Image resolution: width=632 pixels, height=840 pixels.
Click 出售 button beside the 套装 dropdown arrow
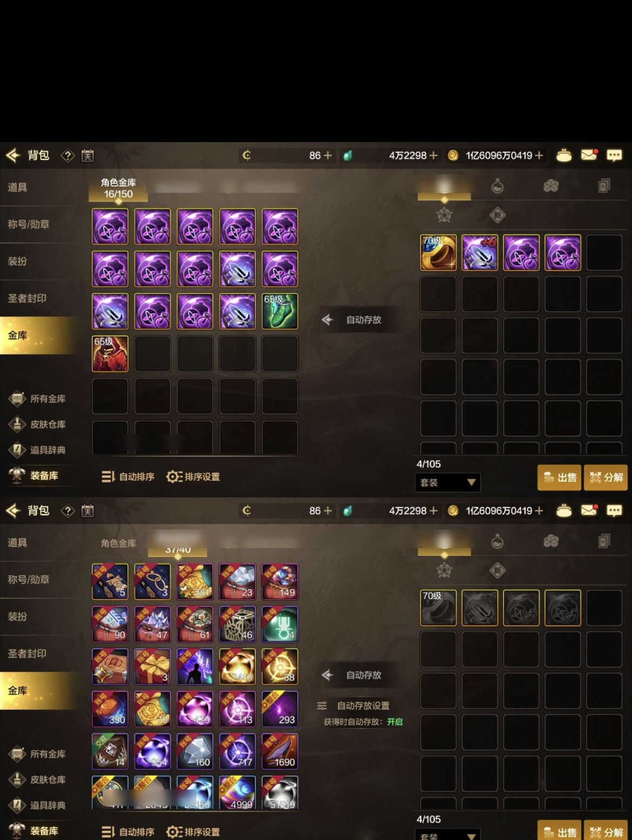tap(560, 478)
